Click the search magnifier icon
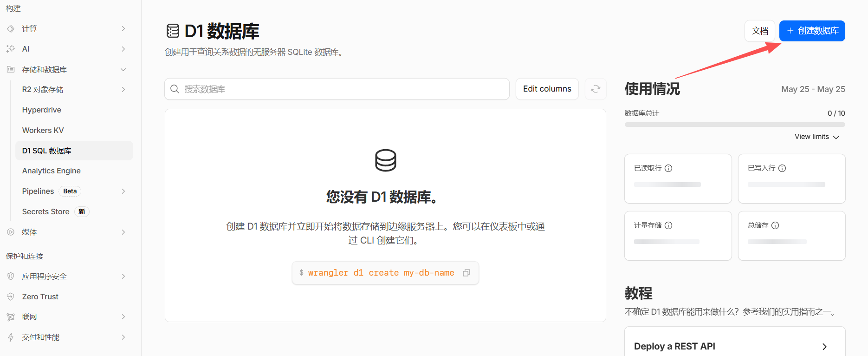This screenshot has width=868, height=356. [x=175, y=89]
